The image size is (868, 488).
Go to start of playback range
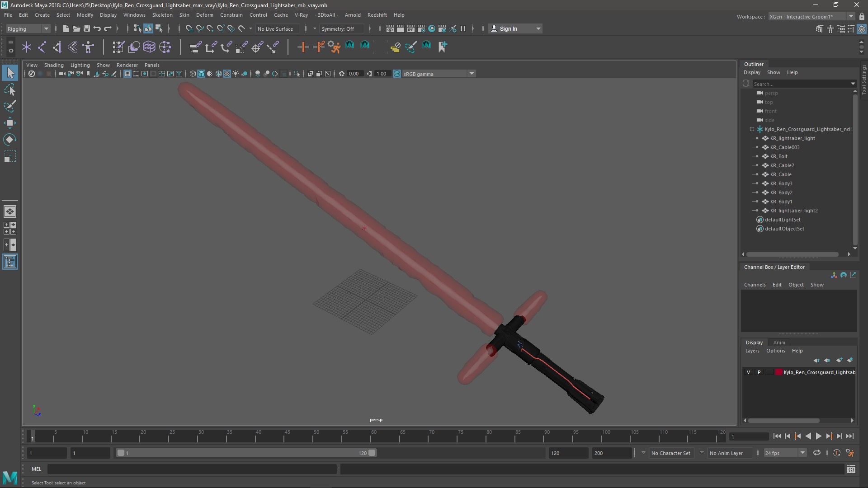coord(777,436)
